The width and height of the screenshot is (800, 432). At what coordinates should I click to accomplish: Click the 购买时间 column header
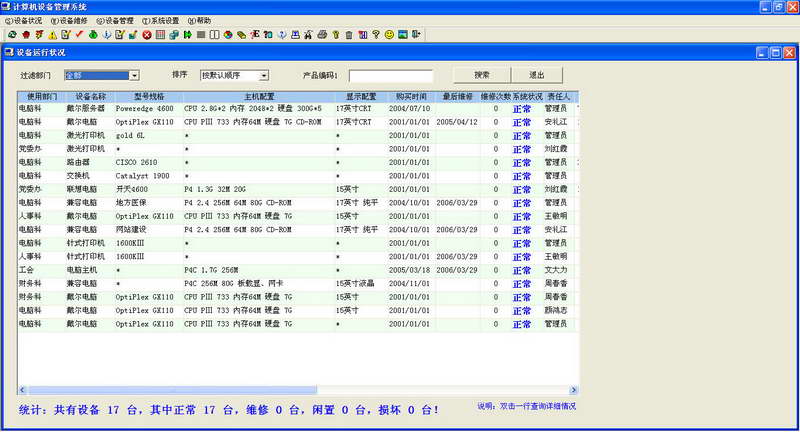410,96
